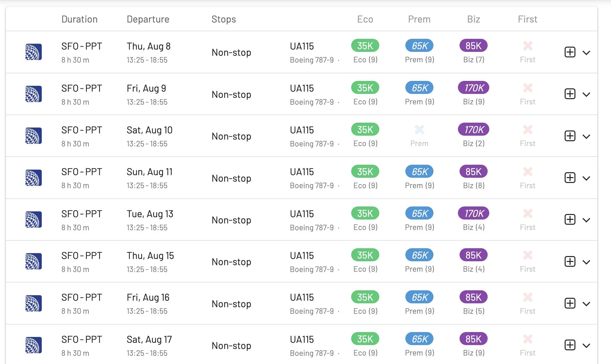The width and height of the screenshot is (611, 364).
Task: Click the red X under First for Aug 15
Action: click(527, 255)
